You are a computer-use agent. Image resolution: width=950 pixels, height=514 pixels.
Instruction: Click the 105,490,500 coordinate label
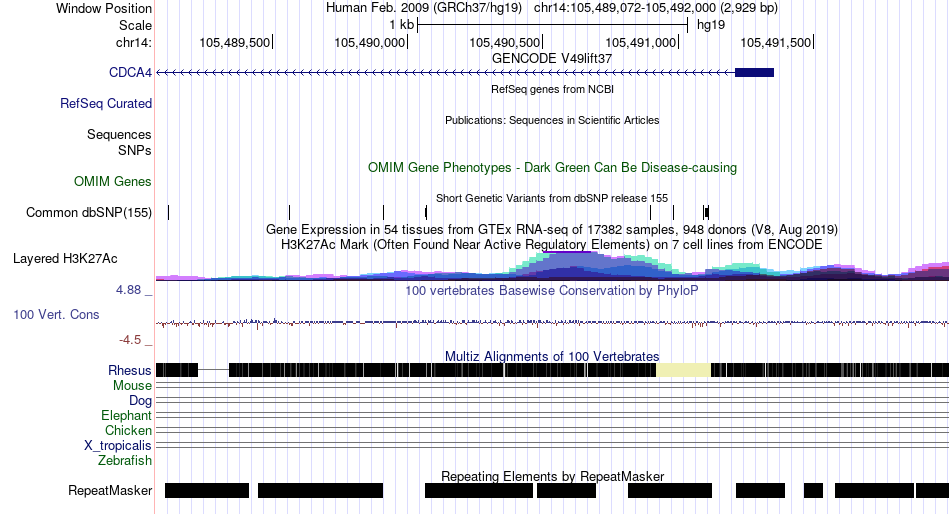click(505, 42)
